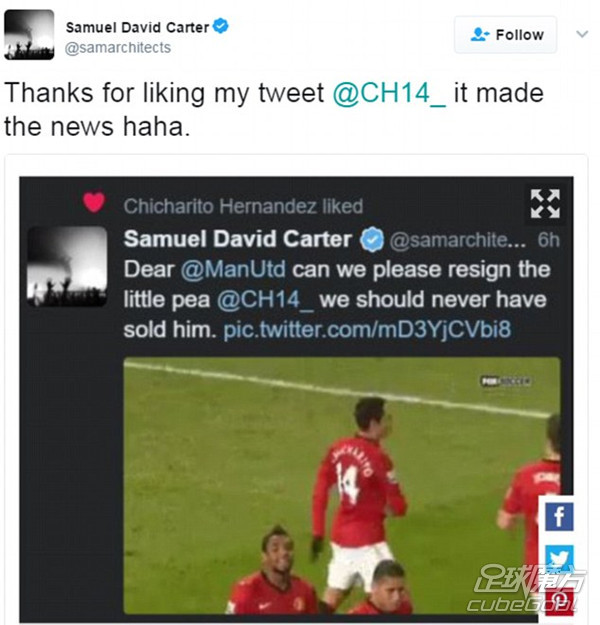This screenshot has width=600, height=625.
Task: Click the Follow button
Action: (506, 35)
